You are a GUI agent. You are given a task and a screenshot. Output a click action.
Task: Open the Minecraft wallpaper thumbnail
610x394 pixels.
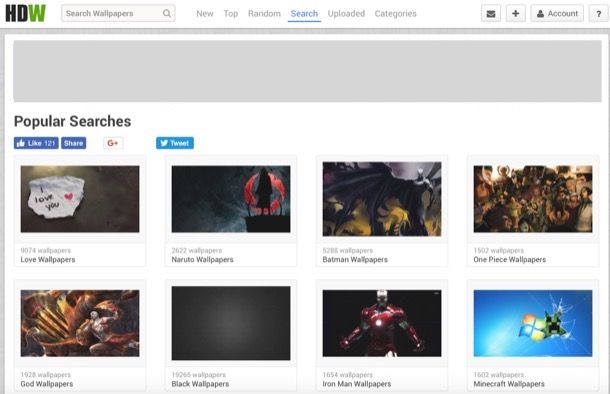[533, 323]
